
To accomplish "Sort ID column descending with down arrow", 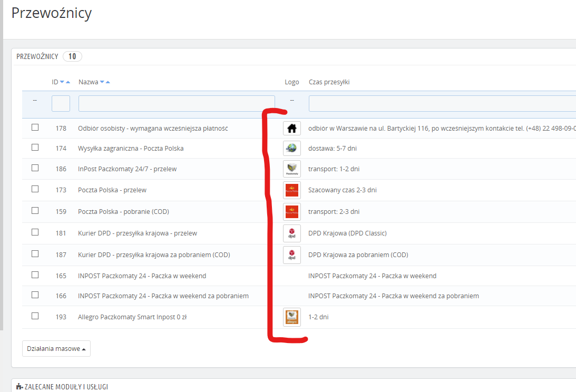I will click(62, 82).
